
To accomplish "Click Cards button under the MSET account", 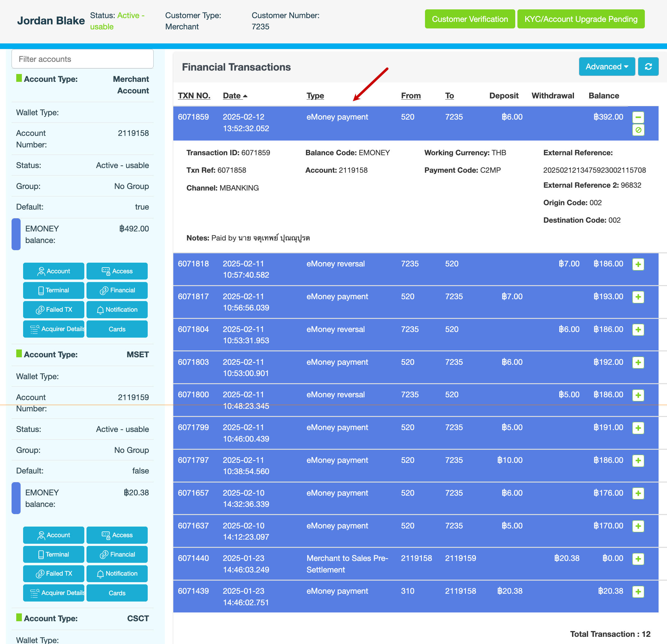I will (117, 593).
